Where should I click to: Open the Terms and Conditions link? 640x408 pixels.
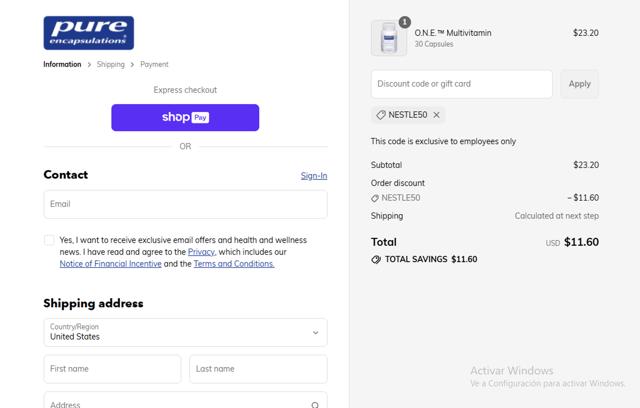coord(234,264)
